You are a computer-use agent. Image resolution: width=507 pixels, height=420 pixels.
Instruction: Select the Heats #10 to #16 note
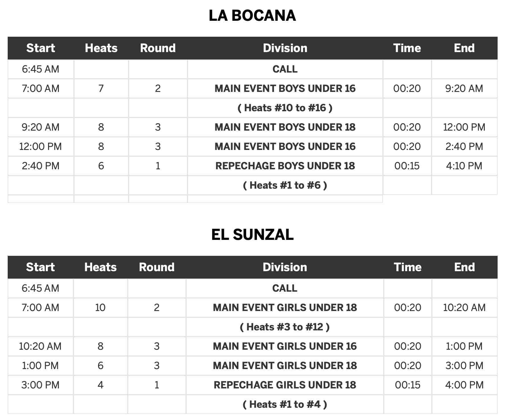(x=285, y=108)
